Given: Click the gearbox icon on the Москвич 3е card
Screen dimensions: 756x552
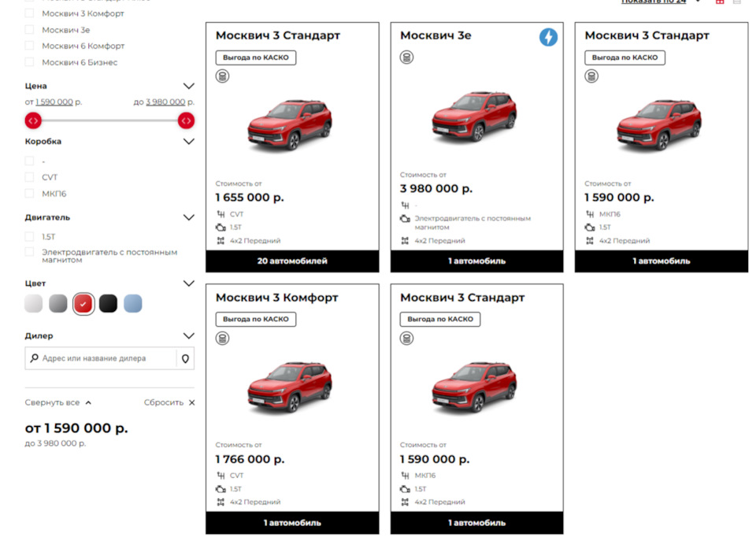Looking at the screenshot, I should (405, 206).
